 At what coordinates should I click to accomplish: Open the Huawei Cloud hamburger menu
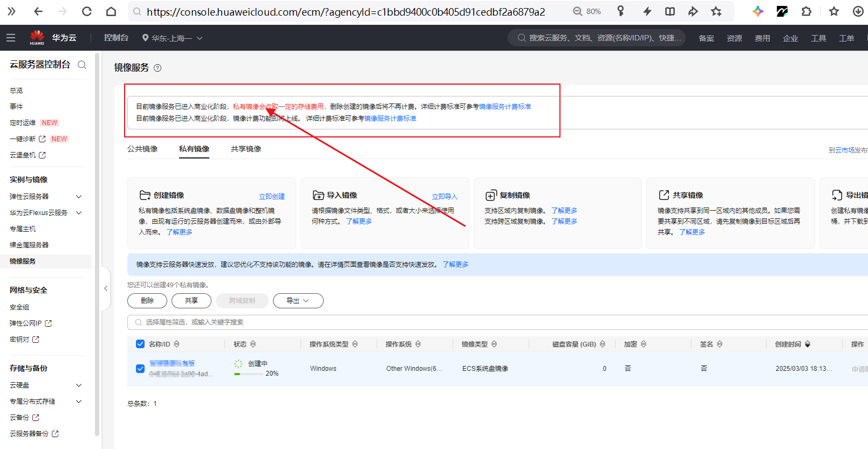tap(11, 38)
